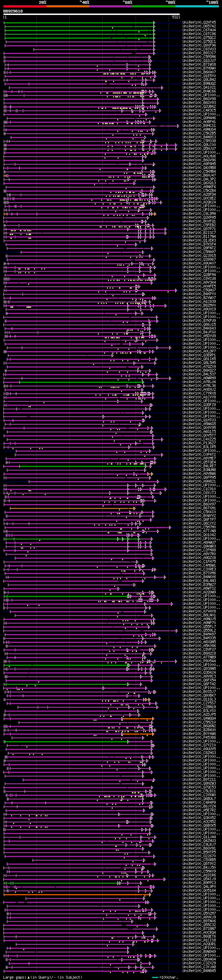Select hit label UniRef100_Q1DJU7

[x=199, y=60]
